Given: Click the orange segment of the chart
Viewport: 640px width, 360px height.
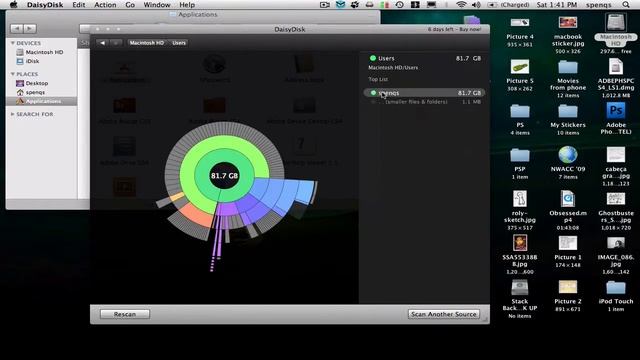Looking at the screenshot, I should pos(197,215).
